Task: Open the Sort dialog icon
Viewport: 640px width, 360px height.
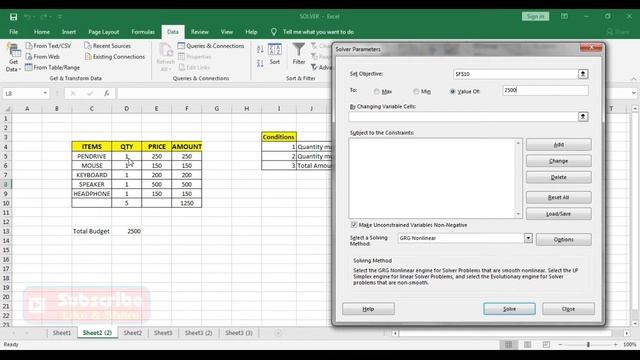Action: [x=275, y=50]
